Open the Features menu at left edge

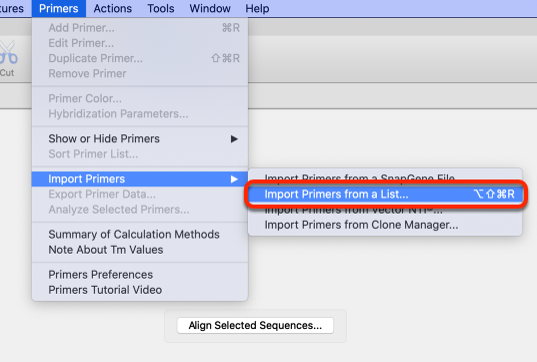[x=12, y=8]
